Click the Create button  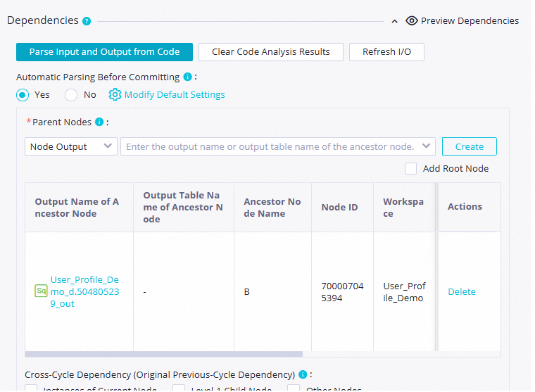tap(469, 146)
